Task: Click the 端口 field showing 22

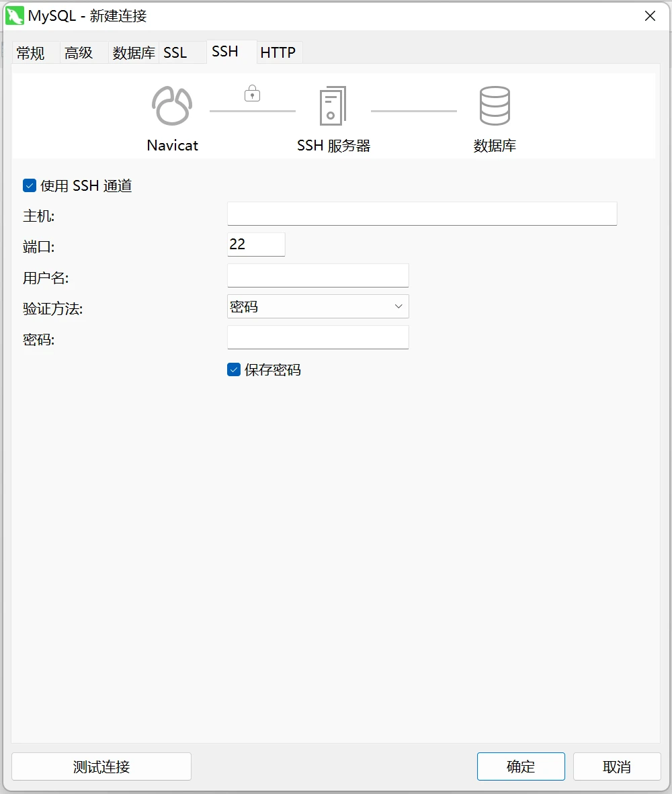Action: pos(256,245)
